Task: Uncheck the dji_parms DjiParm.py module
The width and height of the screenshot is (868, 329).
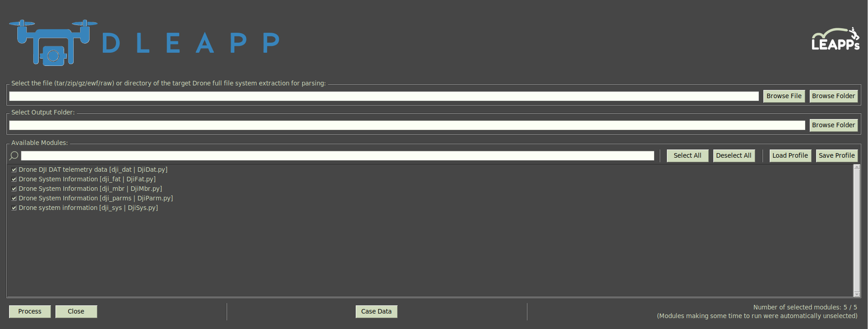Action: coord(14,199)
